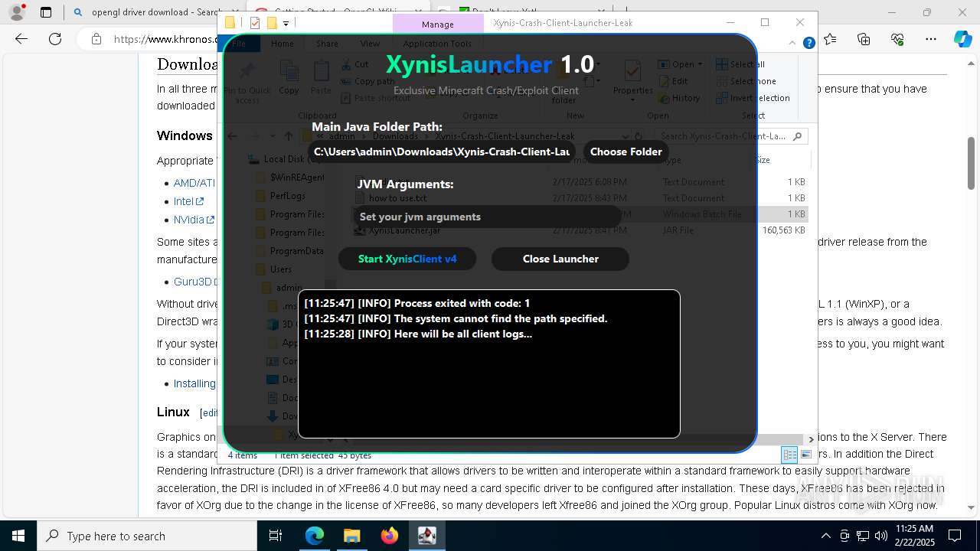Open Edge Settings and more menu

[931, 39]
